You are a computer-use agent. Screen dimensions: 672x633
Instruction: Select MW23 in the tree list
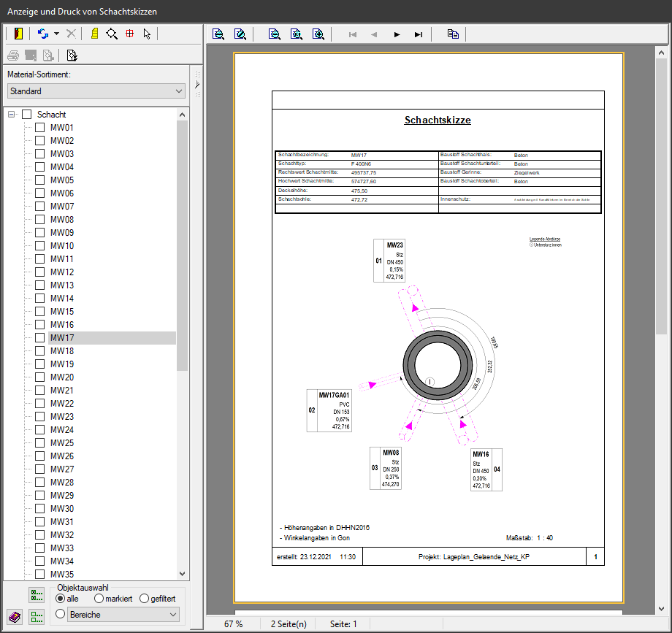(62, 417)
